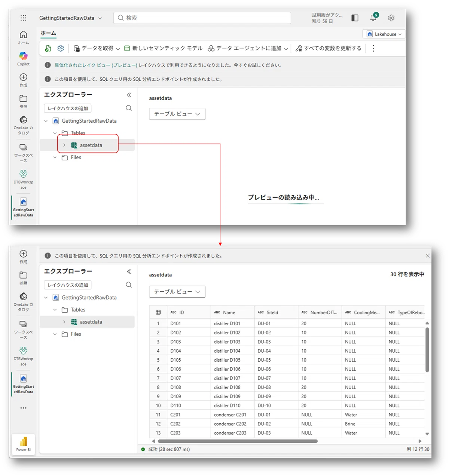This screenshot has height=476, width=449.
Task: Open DTBWorkspace in lower screenshot sidebar
Action: 23,356
